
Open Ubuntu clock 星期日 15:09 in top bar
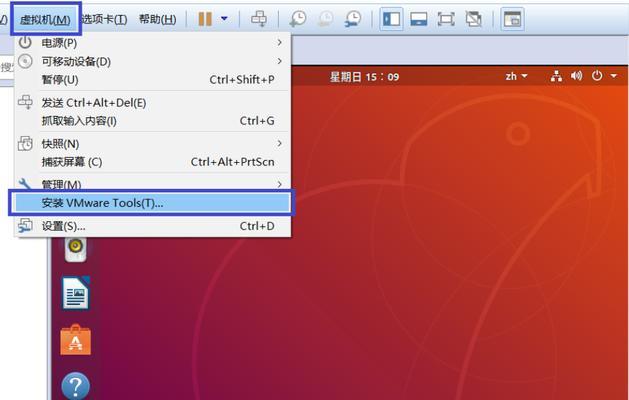pos(364,77)
